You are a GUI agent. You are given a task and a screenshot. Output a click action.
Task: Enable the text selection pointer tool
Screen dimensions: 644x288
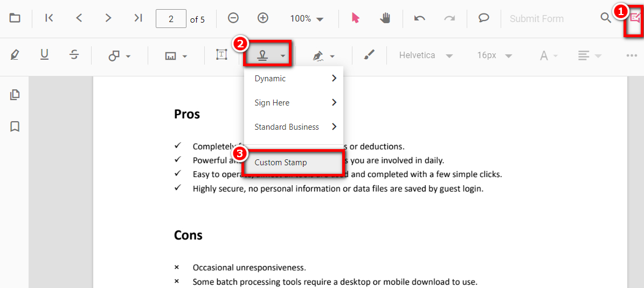pyautogui.click(x=355, y=18)
